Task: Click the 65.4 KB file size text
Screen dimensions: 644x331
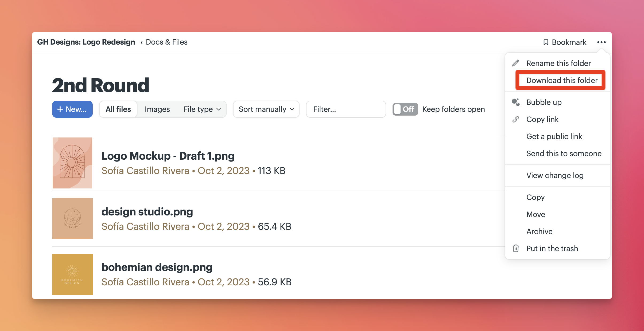Action: pyautogui.click(x=274, y=227)
